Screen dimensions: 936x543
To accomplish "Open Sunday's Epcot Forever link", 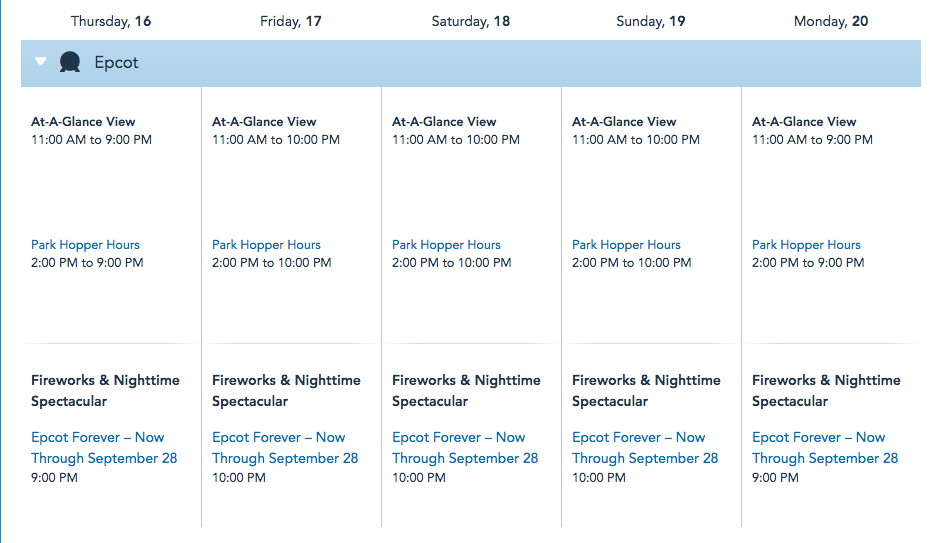I will [x=644, y=448].
